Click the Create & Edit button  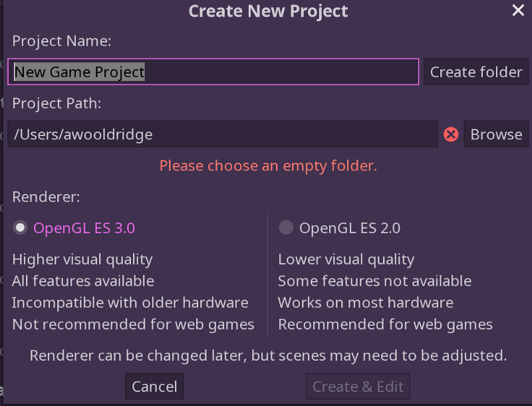pos(358,386)
